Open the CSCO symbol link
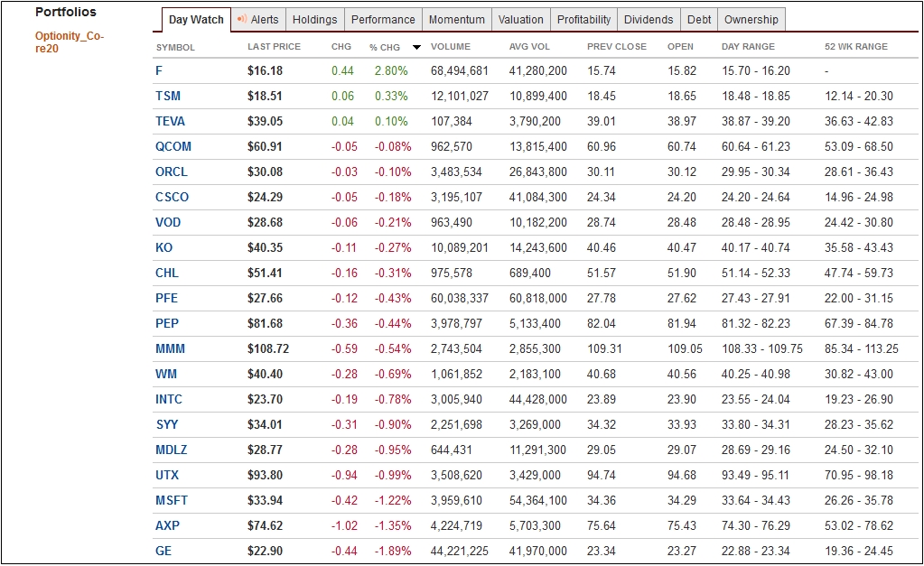Viewport: 924px width, 566px height. 173,198
